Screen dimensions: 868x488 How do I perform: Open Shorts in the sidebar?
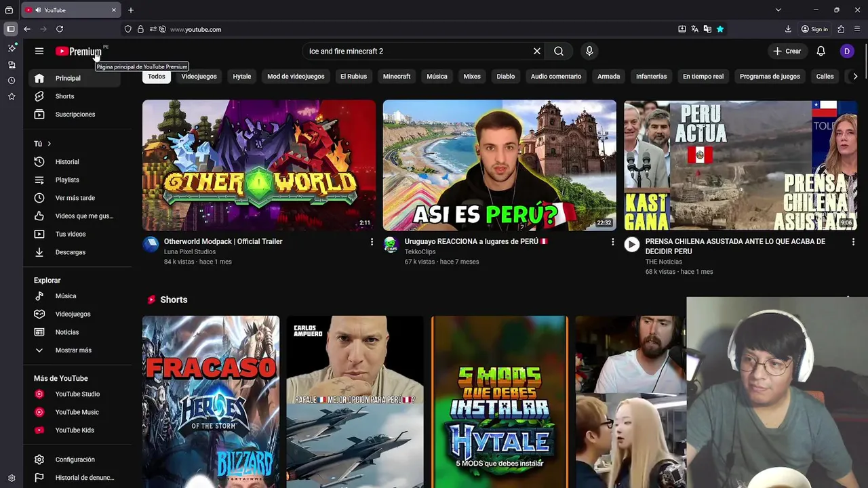pos(75,96)
